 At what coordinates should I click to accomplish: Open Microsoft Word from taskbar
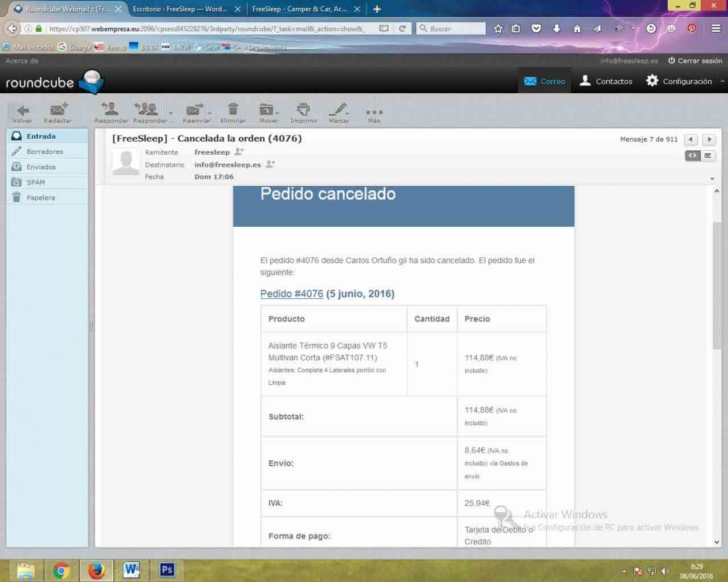pyautogui.click(x=132, y=570)
